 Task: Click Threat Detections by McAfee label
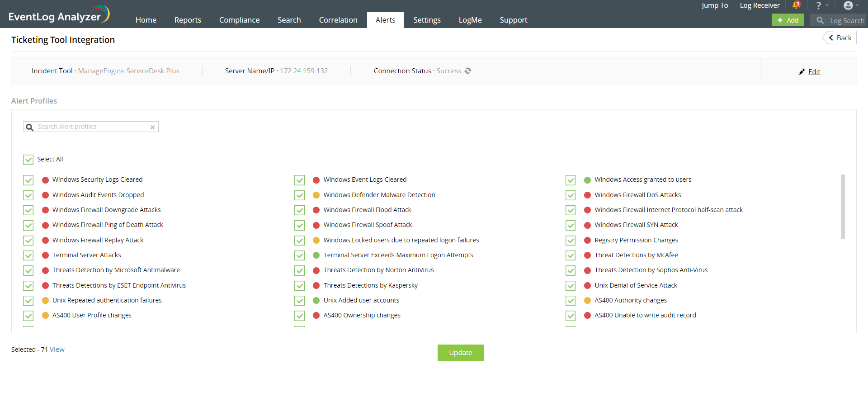(636, 255)
